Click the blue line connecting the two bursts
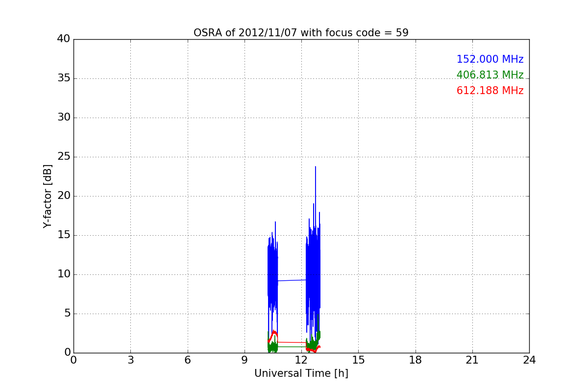This screenshot has height=392, width=588. [x=292, y=280]
